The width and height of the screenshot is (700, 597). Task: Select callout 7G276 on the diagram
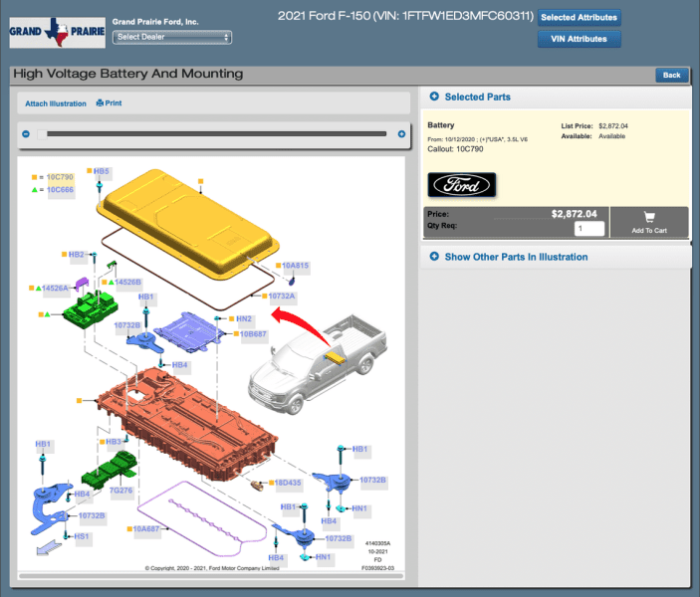(121, 491)
